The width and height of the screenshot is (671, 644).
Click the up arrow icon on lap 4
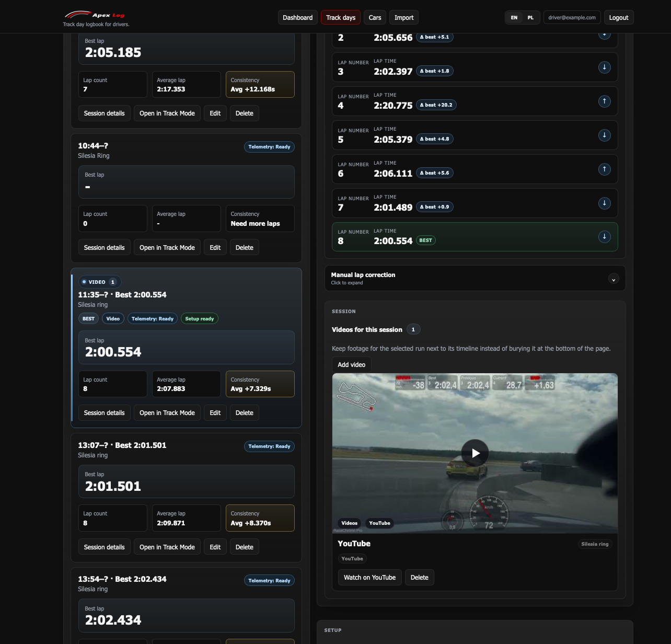pos(604,101)
